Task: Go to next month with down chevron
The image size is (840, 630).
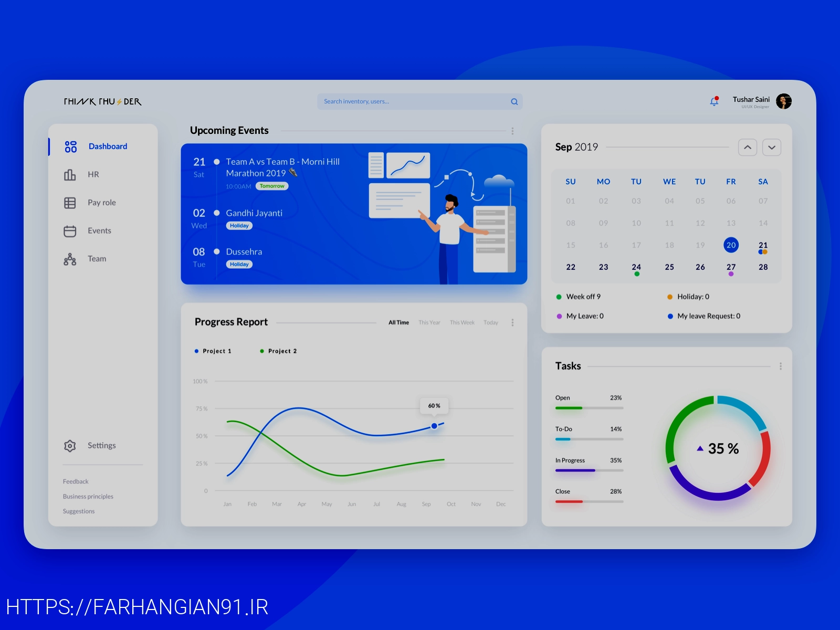Action: (x=772, y=148)
